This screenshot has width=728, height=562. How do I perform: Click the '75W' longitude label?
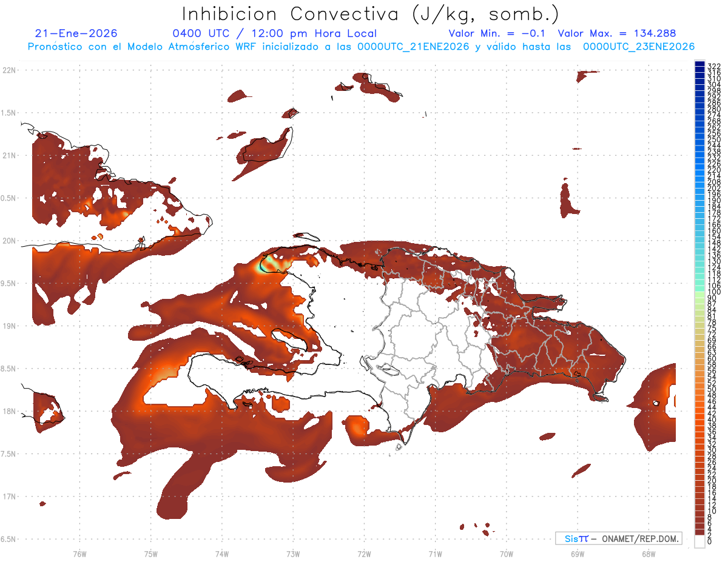tap(150, 554)
